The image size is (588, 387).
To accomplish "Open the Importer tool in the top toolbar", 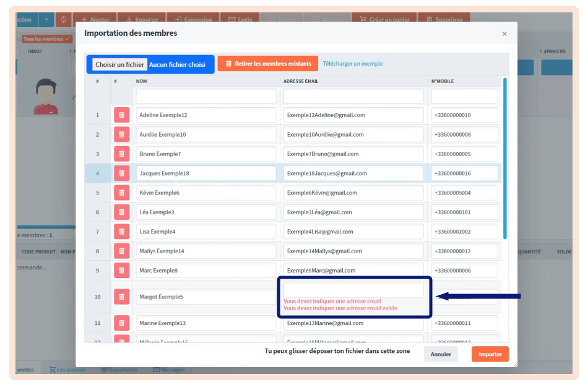I will click(142, 19).
